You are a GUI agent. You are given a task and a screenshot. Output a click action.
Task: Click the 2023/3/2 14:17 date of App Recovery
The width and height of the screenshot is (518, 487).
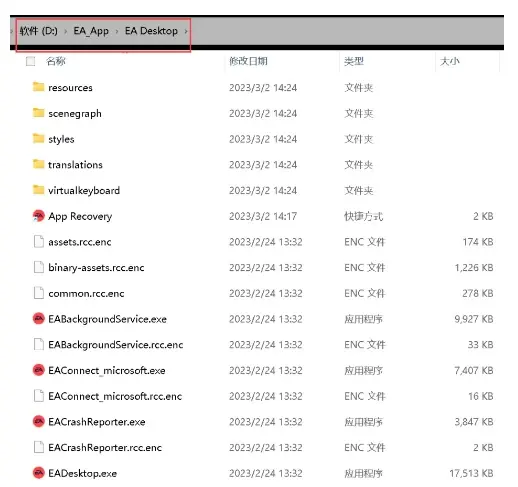pyautogui.click(x=263, y=216)
